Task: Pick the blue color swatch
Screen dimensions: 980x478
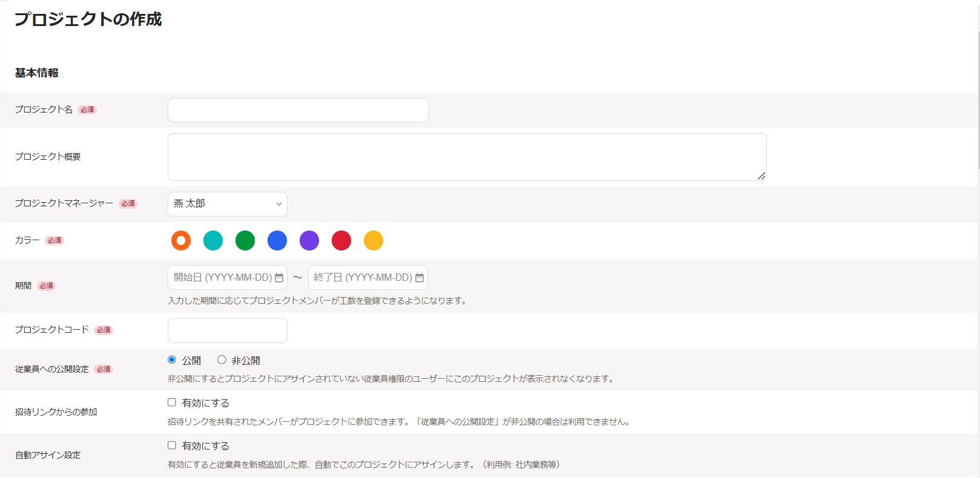Action: tap(277, 240)
